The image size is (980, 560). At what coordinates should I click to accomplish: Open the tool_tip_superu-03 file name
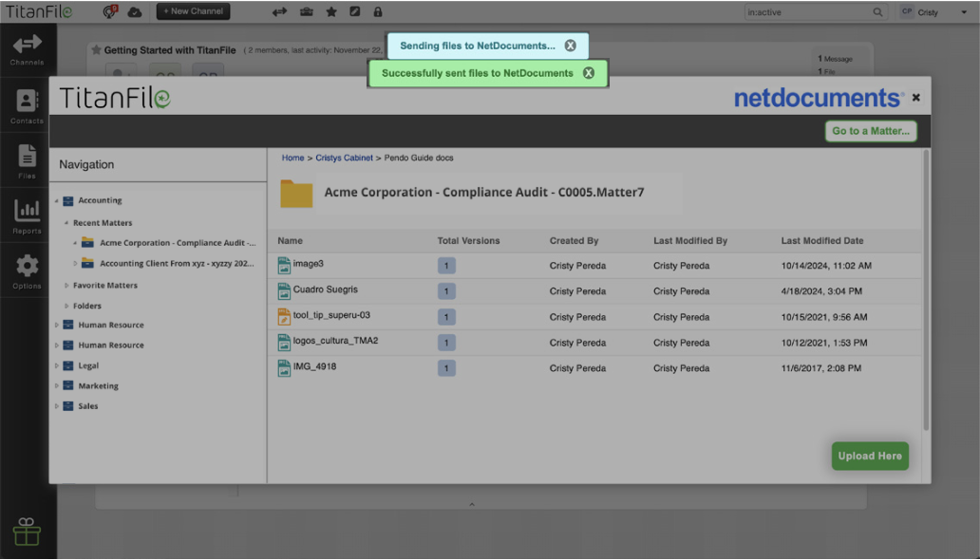(331, 315)
